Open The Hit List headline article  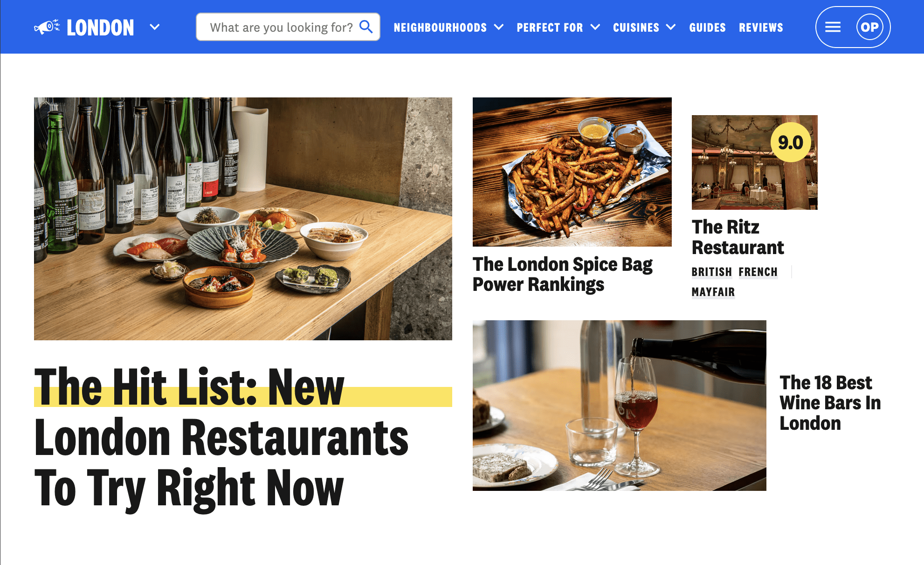pyautogui.click(x=221, y=437)
